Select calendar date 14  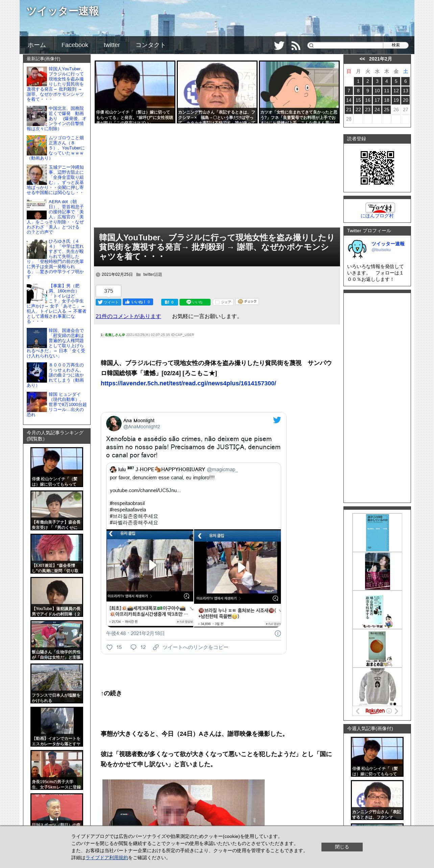[349, 100]
